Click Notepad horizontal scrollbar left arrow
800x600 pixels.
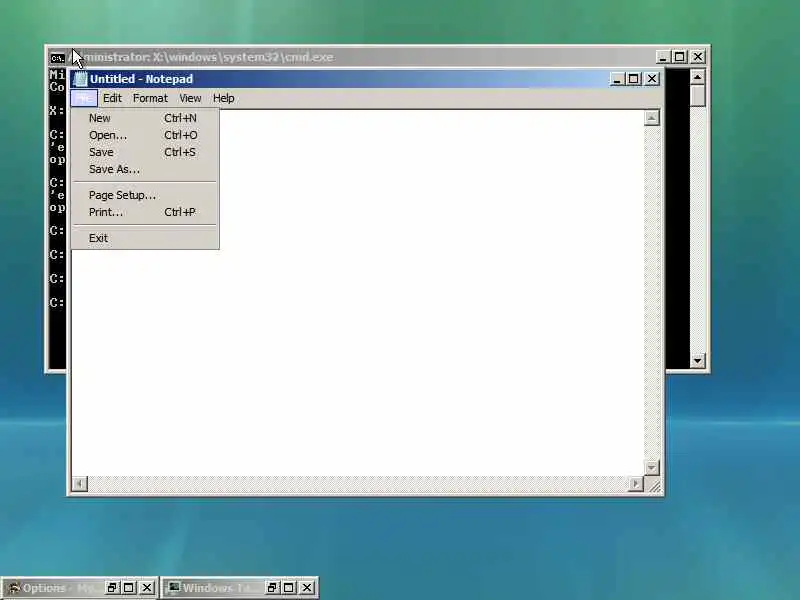click(x=80, y=484)
